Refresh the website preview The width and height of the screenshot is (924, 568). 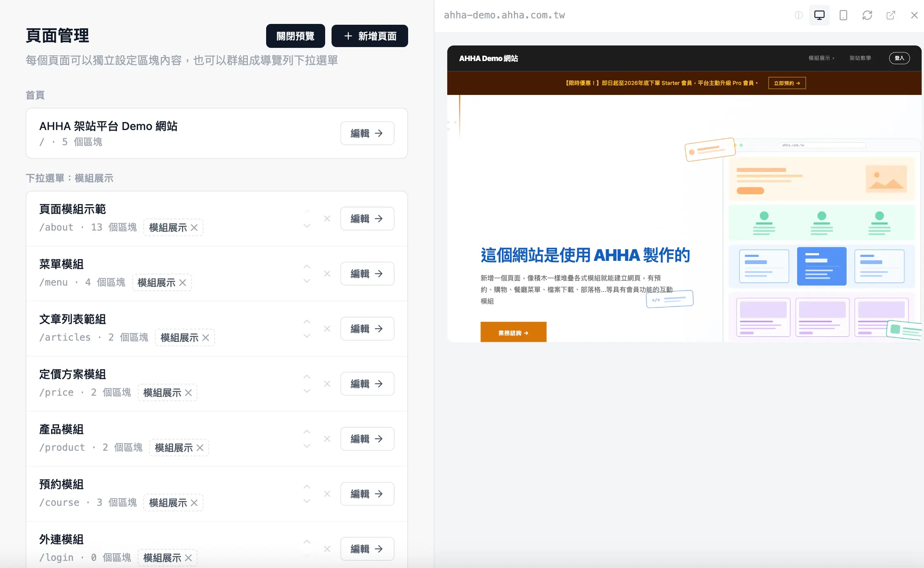(867, 15)
